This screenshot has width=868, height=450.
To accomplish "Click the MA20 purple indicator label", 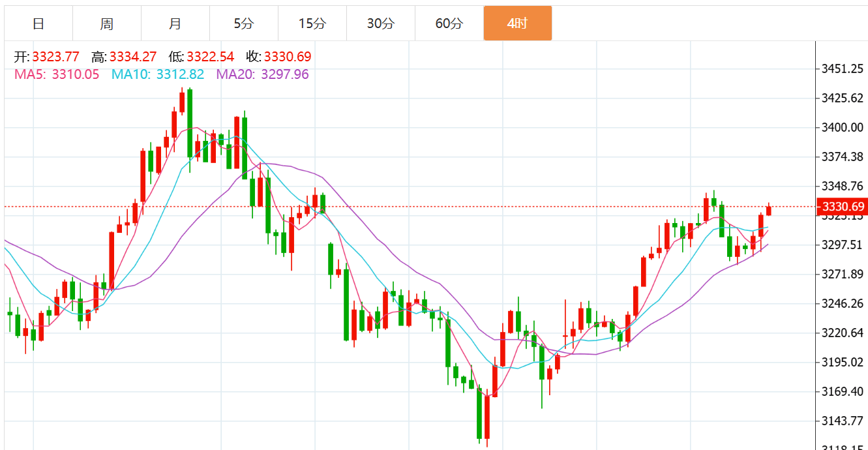I will 262,74.
